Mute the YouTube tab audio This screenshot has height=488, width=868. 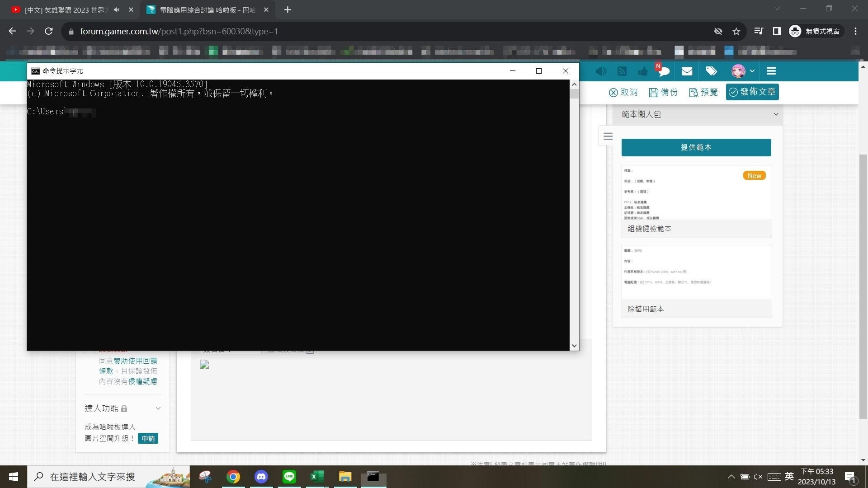click(117, 9)
